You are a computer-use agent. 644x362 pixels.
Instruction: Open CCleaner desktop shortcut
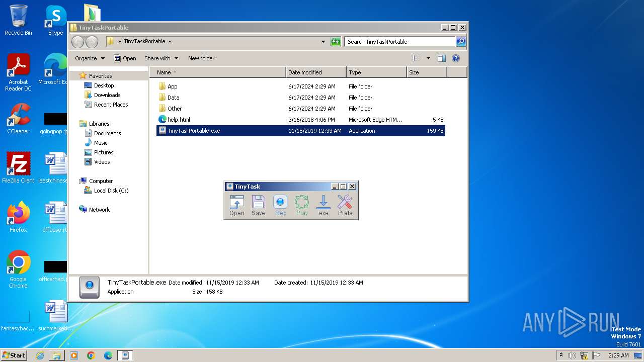point(18,119)
